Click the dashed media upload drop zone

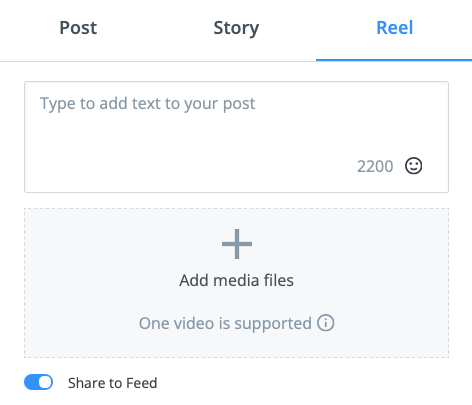236,283
